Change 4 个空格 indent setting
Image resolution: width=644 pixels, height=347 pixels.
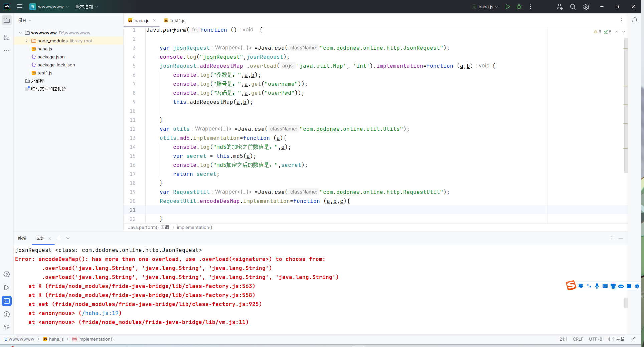[x=616, y=339]
